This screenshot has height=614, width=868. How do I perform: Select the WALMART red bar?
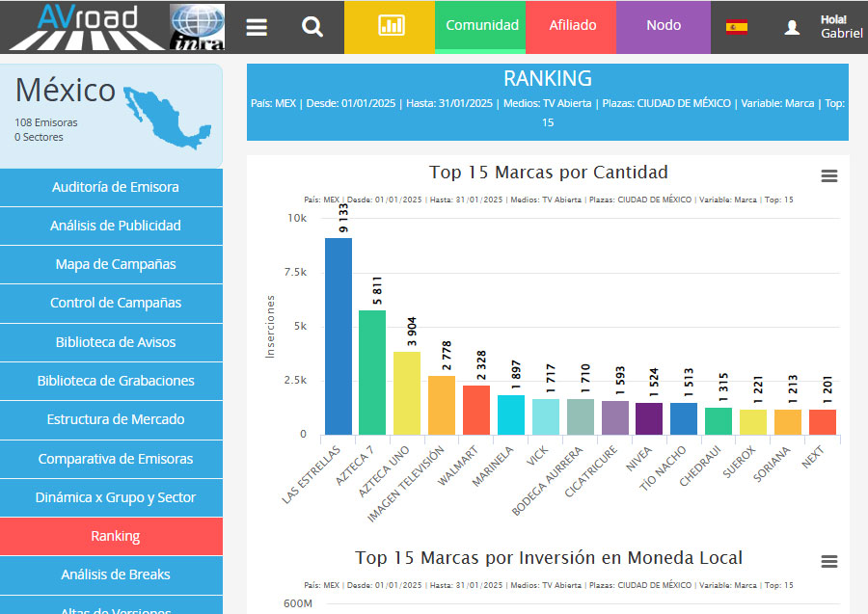tap(476, 410)
